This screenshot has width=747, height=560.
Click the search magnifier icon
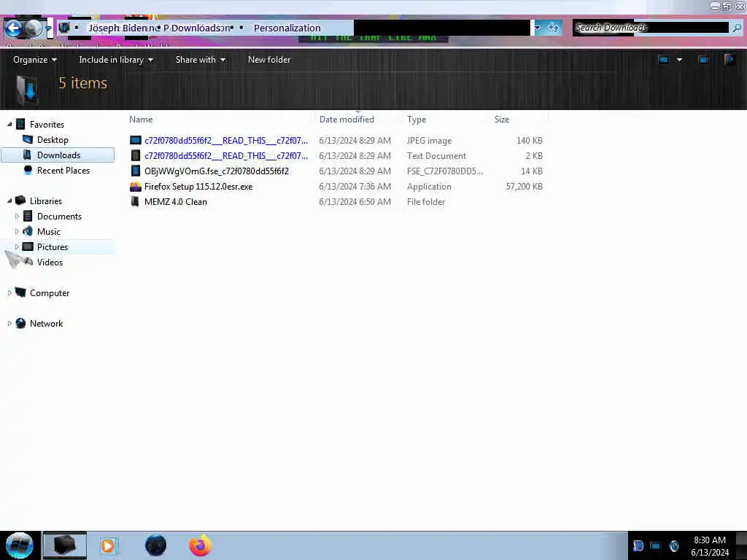pyautogui.click(x=737, y=28)
